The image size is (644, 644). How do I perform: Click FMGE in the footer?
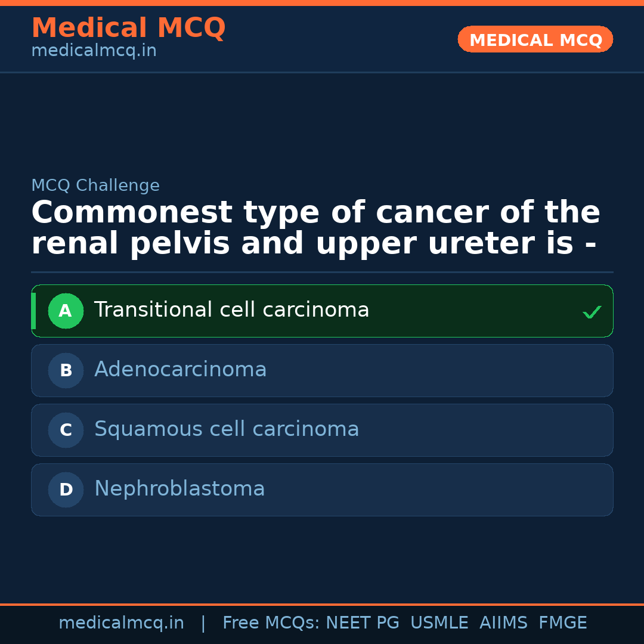point(562,623)
